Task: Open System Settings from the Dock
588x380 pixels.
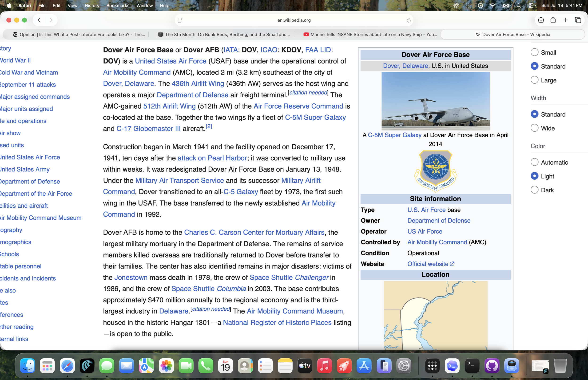Action: pos(404,365)
